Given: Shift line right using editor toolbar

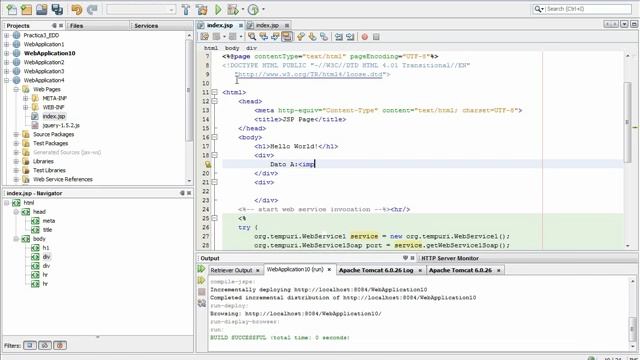Looking at the screenshot, I should (x=350, y=37).
